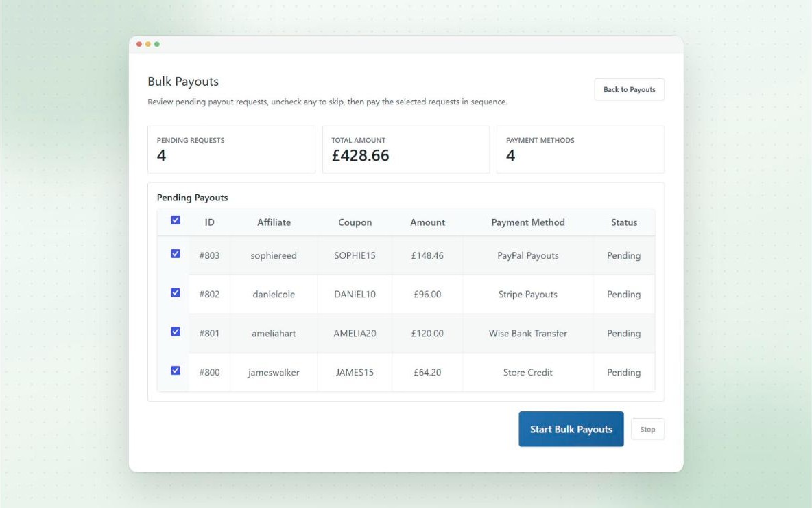This screenshot has width=812, height=508.
Task: Go Back to Payouts
Action: point(629,89)
